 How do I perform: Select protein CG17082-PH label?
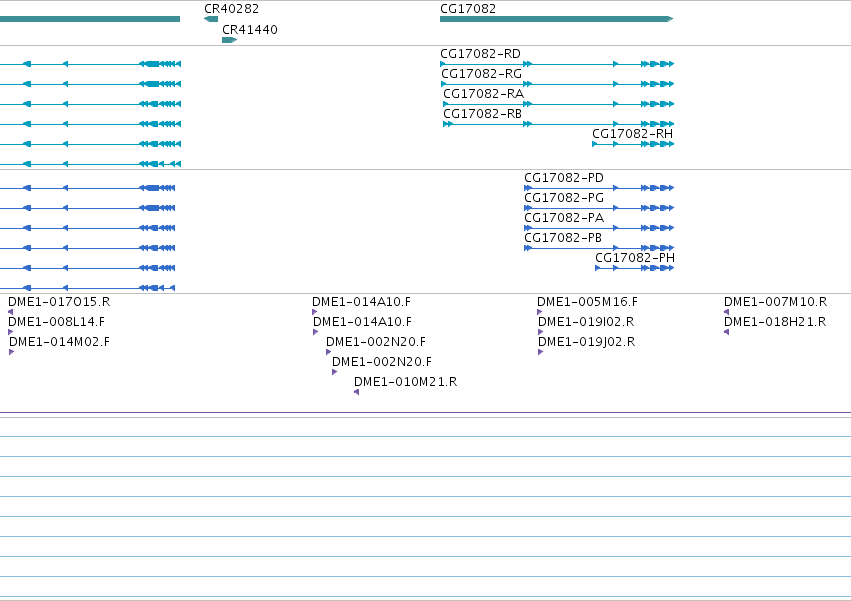(635, 258)
